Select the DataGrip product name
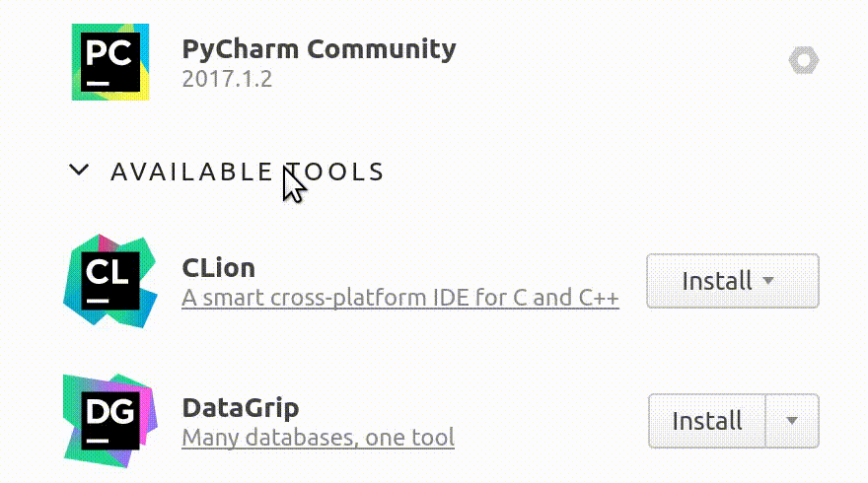 coord(241,408)
